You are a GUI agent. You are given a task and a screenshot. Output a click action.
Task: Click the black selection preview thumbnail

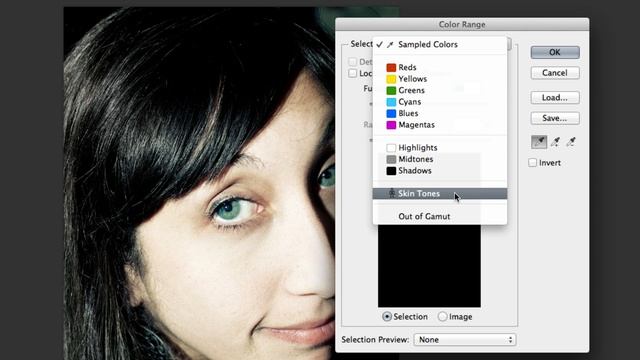coord(429,266)
